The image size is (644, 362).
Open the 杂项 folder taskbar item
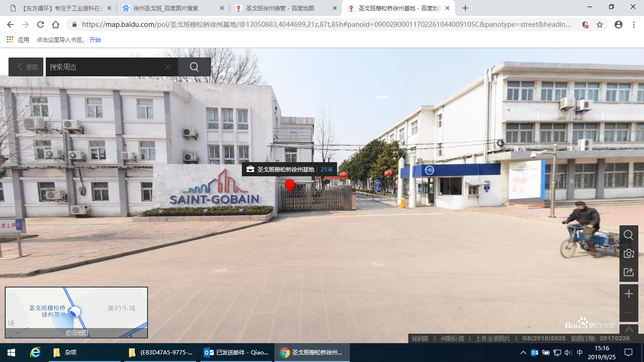[x=84, y=353]
